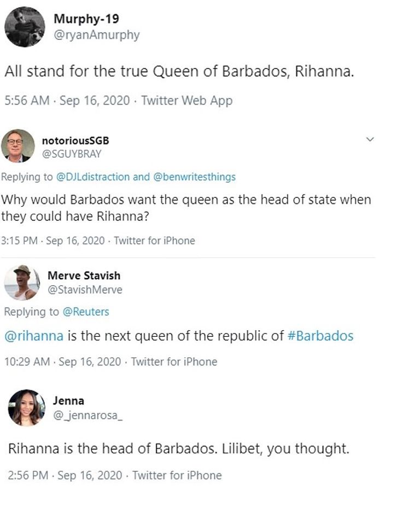Screen dimensions: 420x509
Task: Click the #Barbados hashtag
Action: (320, 335)
